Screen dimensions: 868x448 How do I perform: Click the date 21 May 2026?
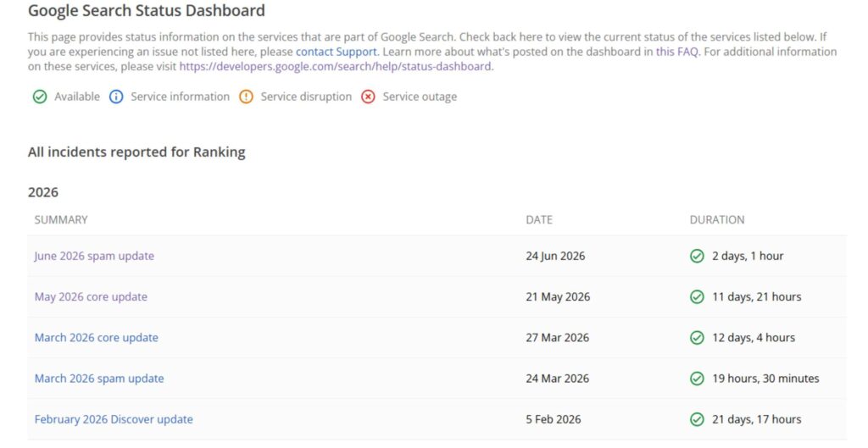(x=558, y=297)
